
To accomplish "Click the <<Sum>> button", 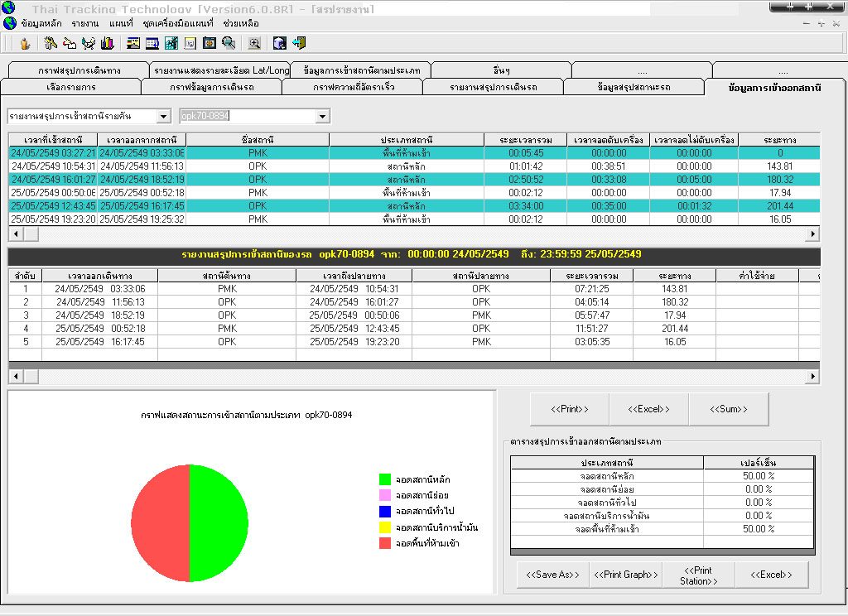I will click(729, 409).
